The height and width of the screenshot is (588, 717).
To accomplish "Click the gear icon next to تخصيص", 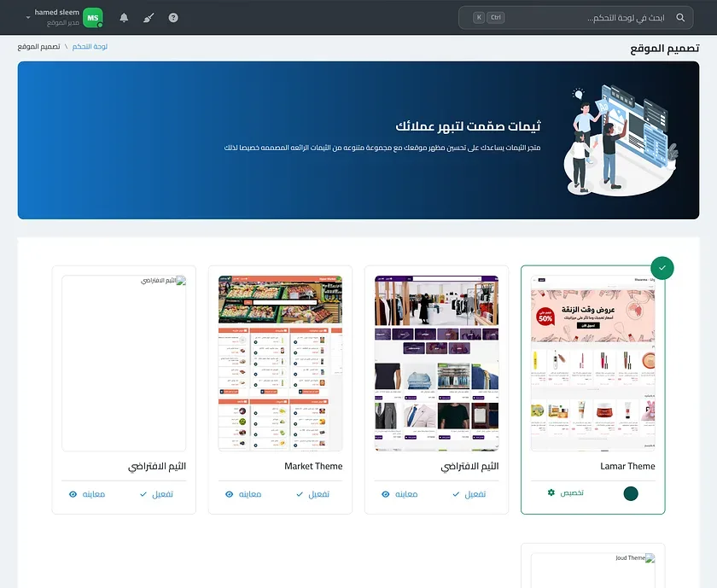I will coord(551,492).
